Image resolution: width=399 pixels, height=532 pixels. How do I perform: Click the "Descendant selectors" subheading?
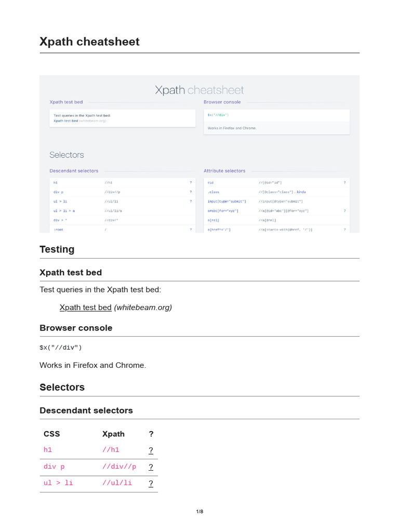86,410
